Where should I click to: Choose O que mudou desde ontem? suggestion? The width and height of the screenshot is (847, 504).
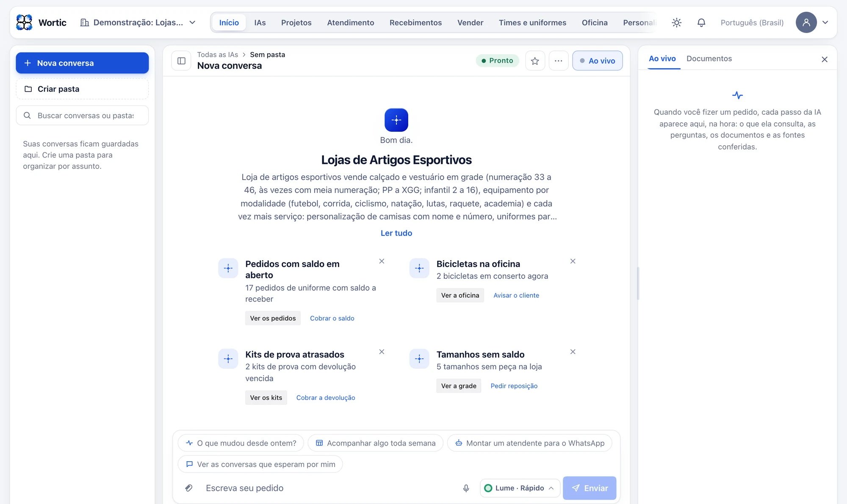tap(241, 443)
